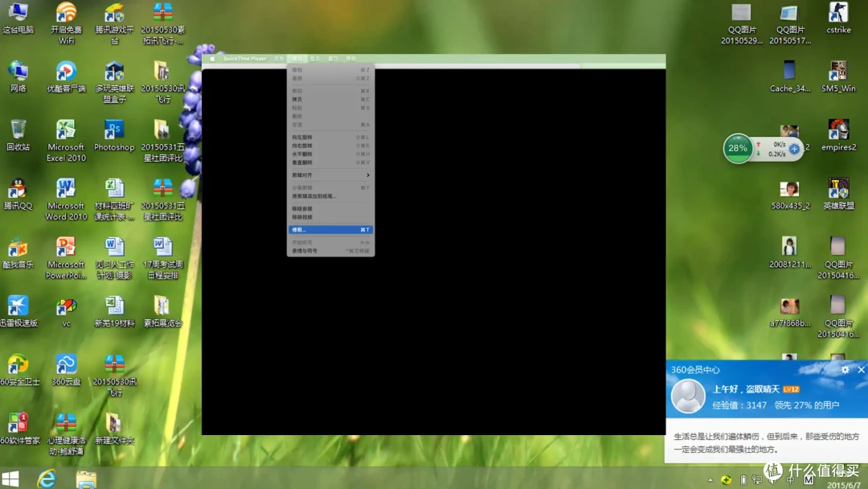Click the 28% memory accelerator ball
This screenshot has width=868, height=489.
[x=737, y=148]
